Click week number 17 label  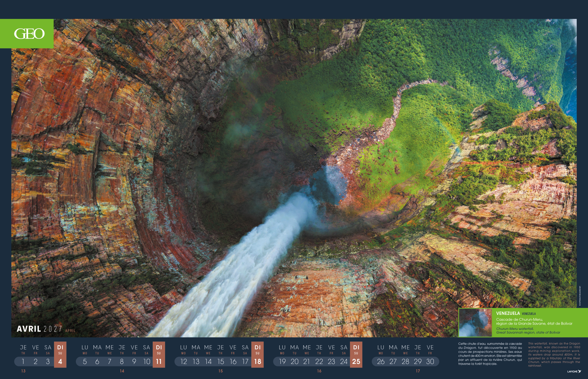pos(418,371)
